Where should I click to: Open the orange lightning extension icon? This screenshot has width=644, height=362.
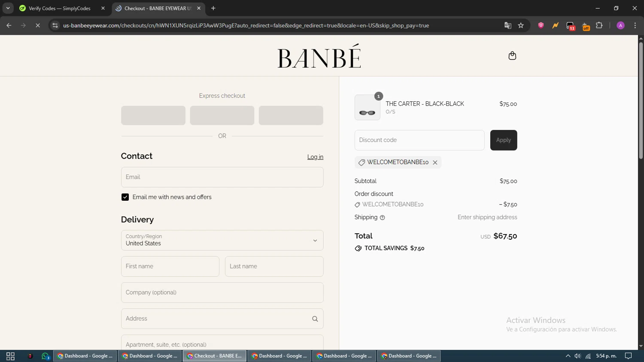tap(556, 26)
